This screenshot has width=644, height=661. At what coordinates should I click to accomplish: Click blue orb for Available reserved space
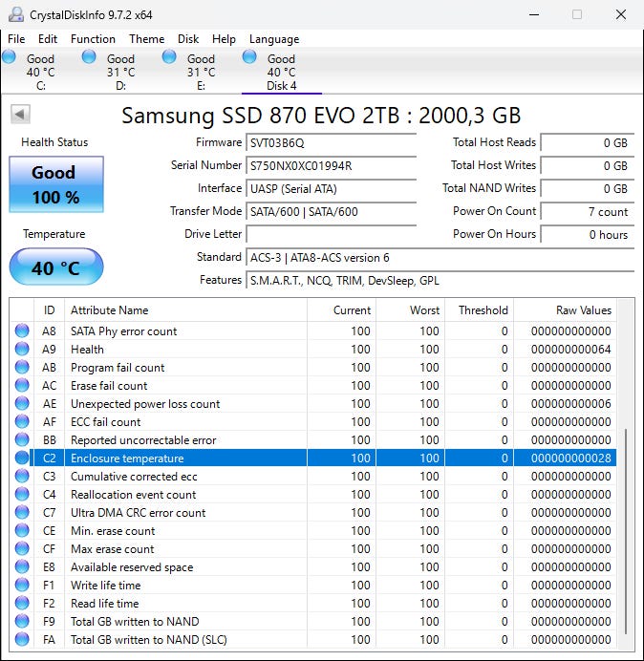(x=22, y=566)
